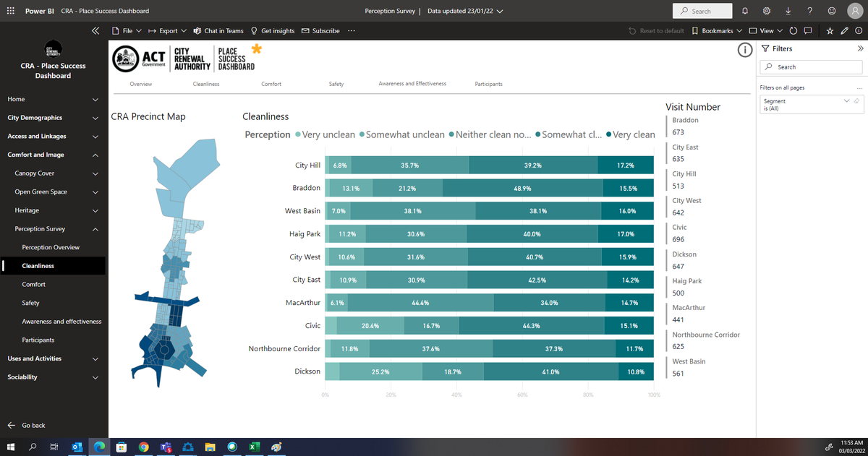This screenshot has height=456, width=868.
Task: Open the Power BI settings gear
Action: coord(767,10)
